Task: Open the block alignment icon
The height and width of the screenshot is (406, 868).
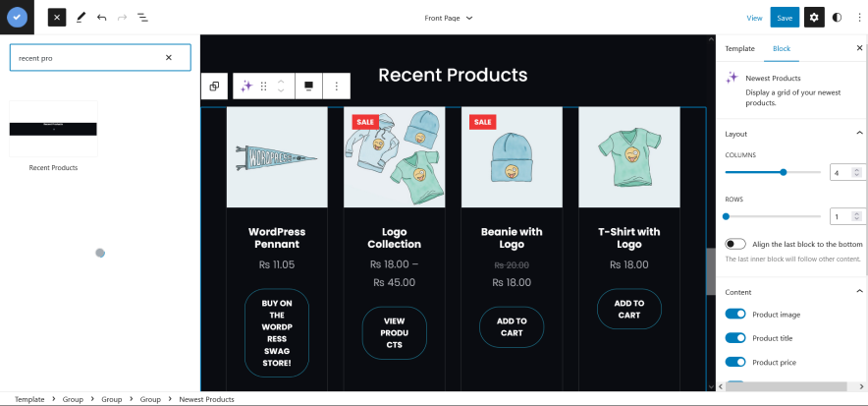Action: [x=308, y=87]
